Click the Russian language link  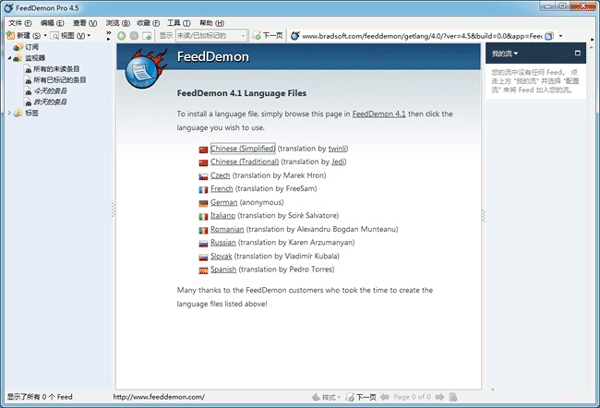tap(223, 243)
